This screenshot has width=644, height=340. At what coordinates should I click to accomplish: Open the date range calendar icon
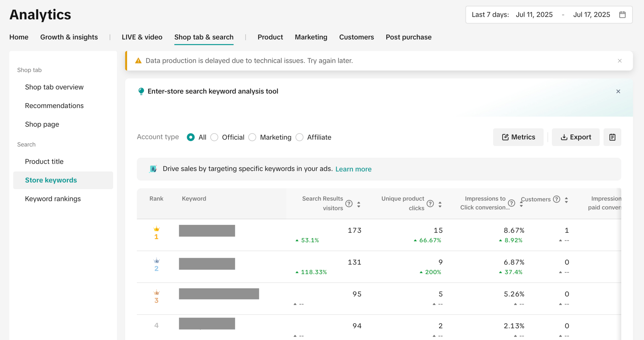622,15
